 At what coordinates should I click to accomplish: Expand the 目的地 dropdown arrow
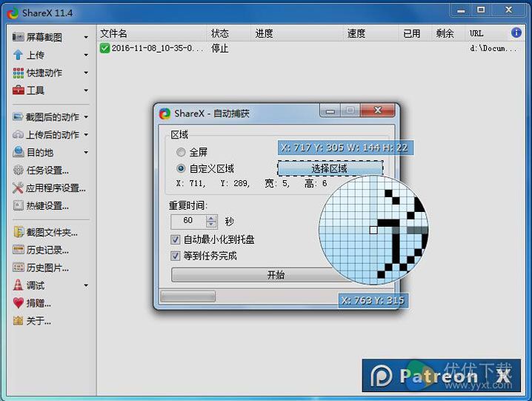(86, 153)
